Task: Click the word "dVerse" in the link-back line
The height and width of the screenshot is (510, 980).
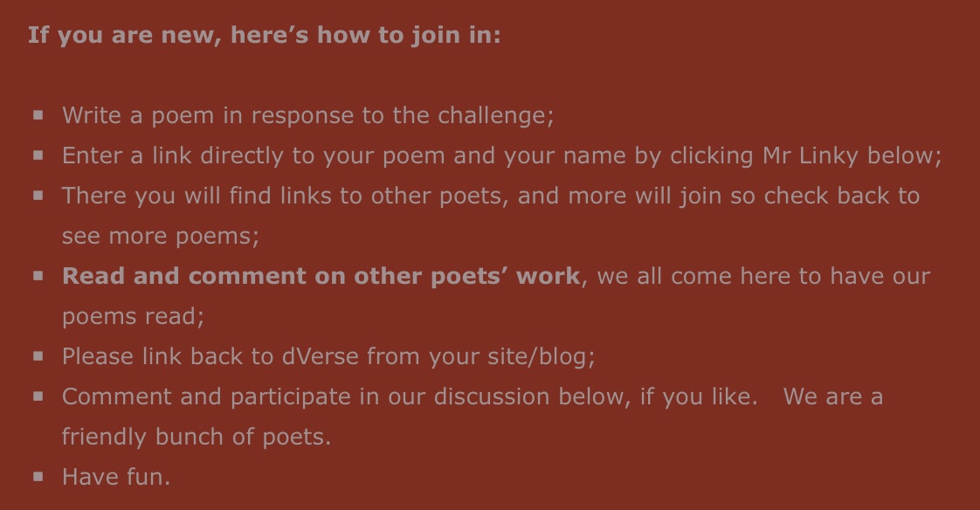Action: (314, 356)
